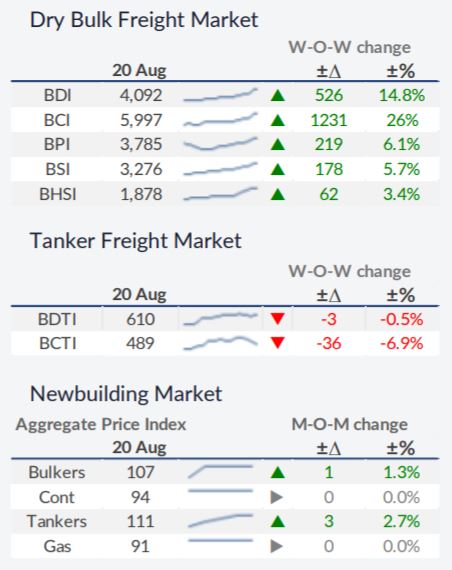Viewport: 452px width, 570px height.
Task: Select the Aggregate Price Index label
Action: coord(101,425)
